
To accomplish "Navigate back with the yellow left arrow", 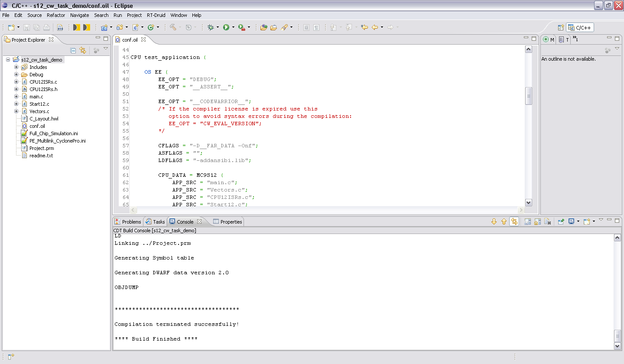I will point(375,27).
